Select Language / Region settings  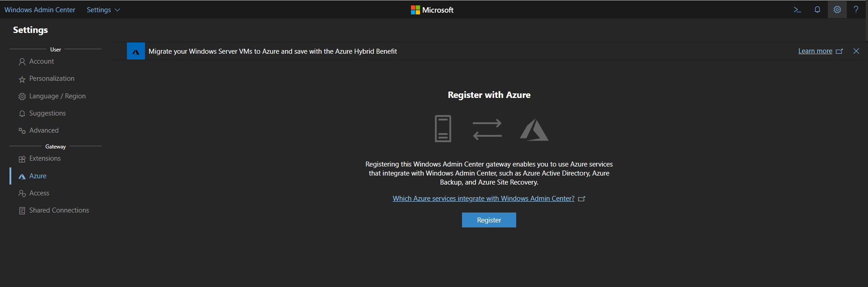(x=57, y=96)
